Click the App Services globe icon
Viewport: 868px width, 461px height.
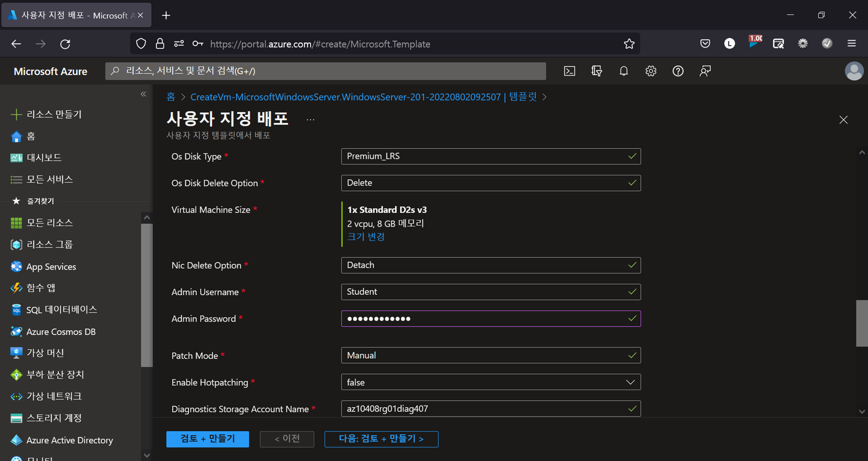(x=16, y=266)
